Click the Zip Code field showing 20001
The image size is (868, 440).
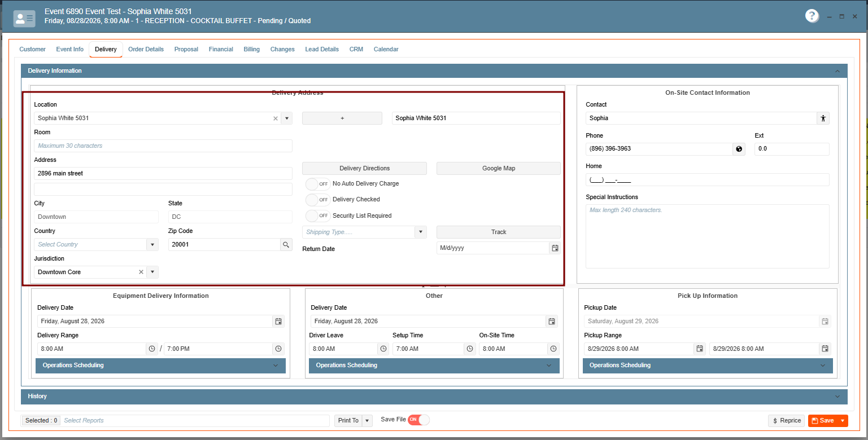[x=224, y=245]
